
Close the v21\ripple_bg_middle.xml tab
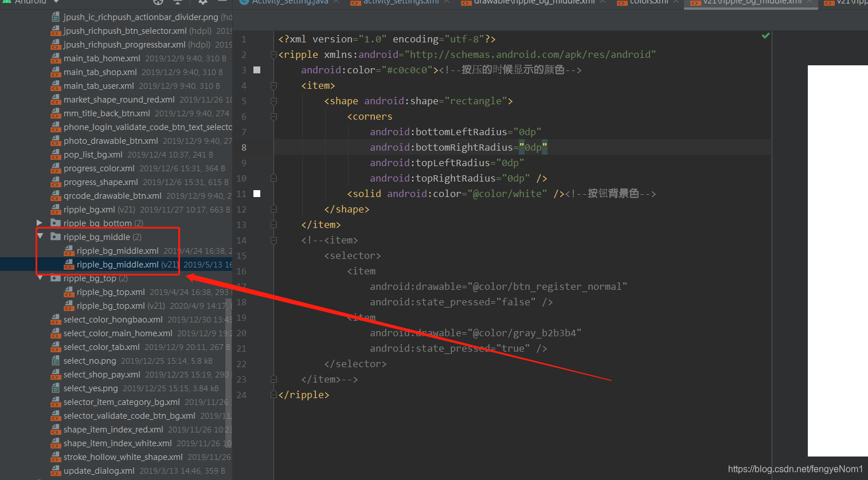(808, 3)
